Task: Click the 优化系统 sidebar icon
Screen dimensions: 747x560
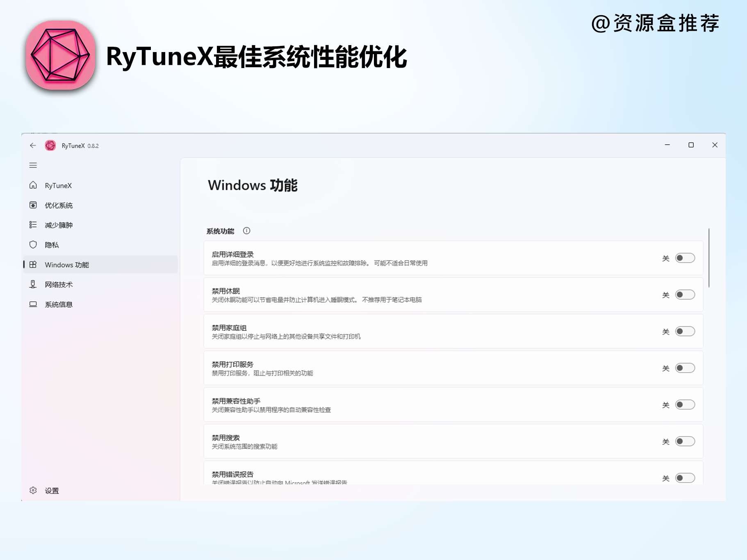Action: pyautogui.click(x=33, y=205)
